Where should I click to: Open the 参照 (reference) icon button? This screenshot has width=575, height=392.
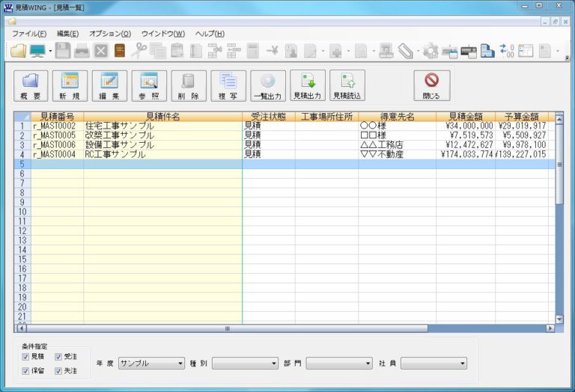pyautogui.click(x=149, y=86)
